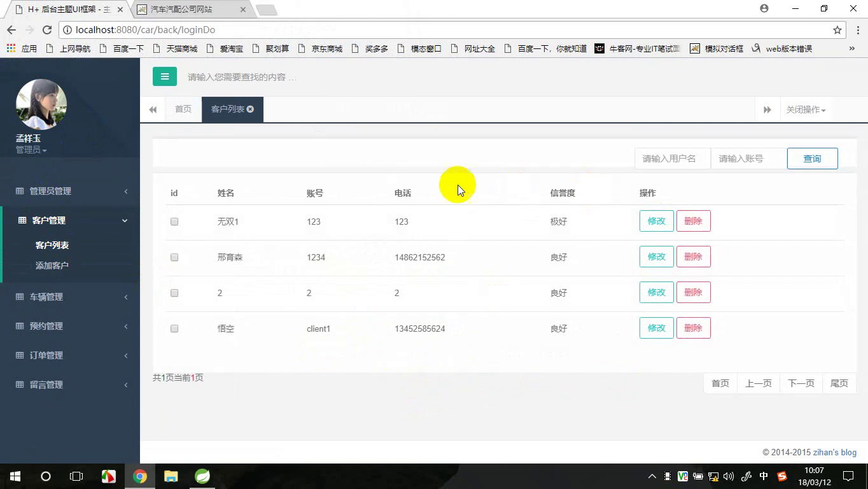Click the tab scroll-right double arrow
The height and width of the screenshot is (489, 868).
tap(767, 110)
